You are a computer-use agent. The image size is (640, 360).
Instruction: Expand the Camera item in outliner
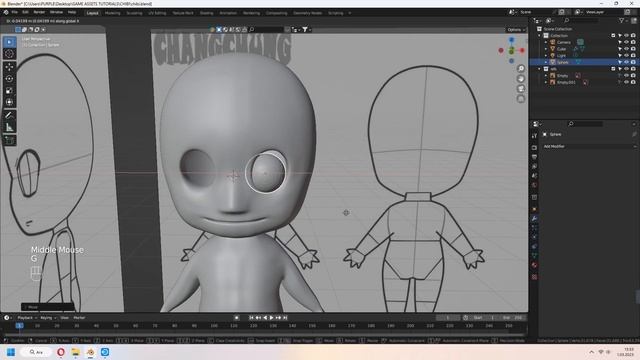546,42
